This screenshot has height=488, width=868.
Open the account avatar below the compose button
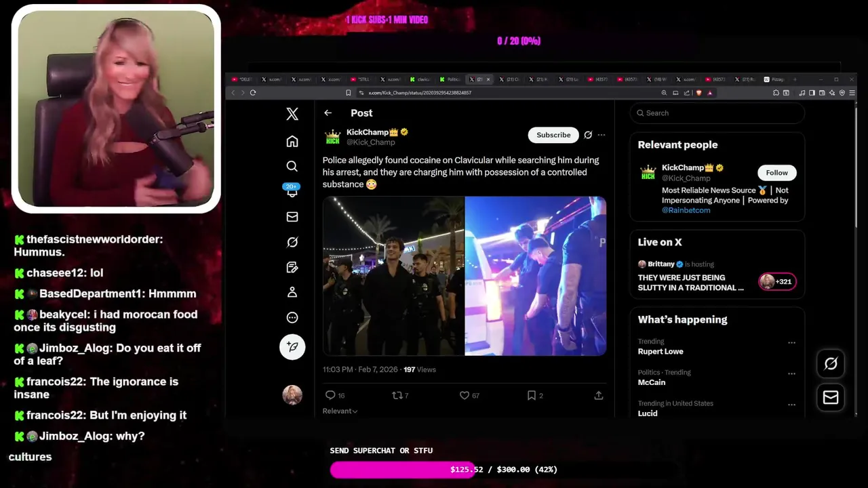[292, 394]
